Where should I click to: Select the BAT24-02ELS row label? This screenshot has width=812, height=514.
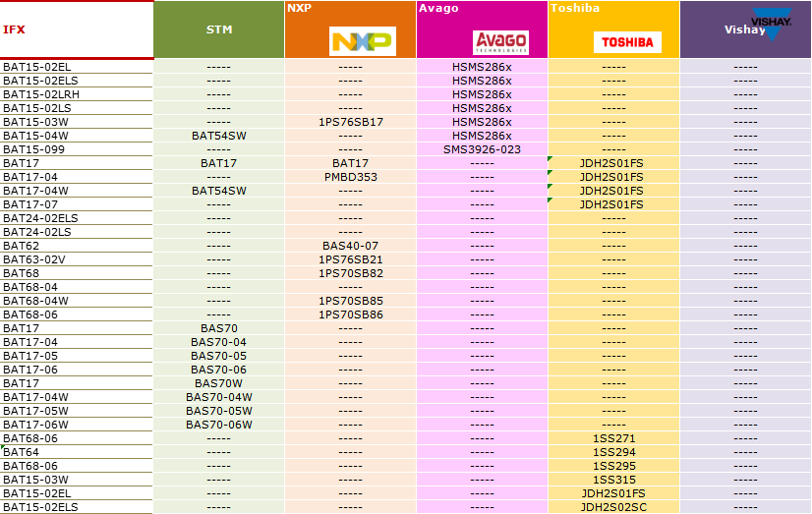point(40,218)
